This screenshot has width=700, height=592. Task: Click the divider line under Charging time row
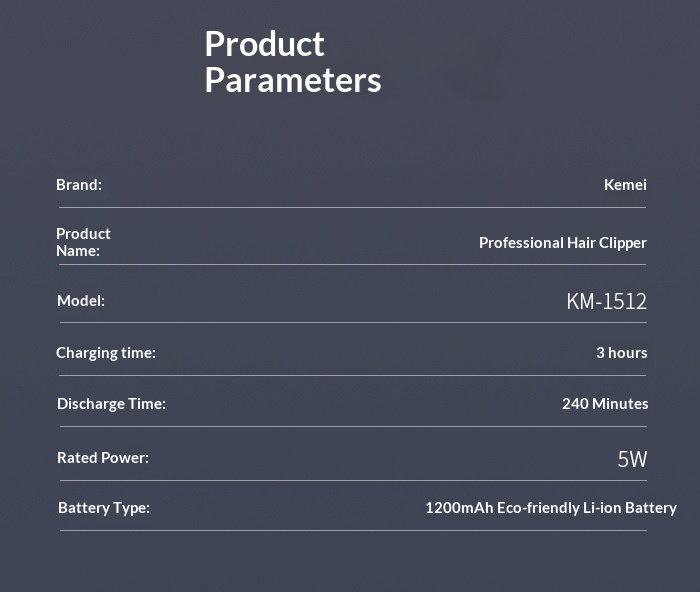(352, 376)
